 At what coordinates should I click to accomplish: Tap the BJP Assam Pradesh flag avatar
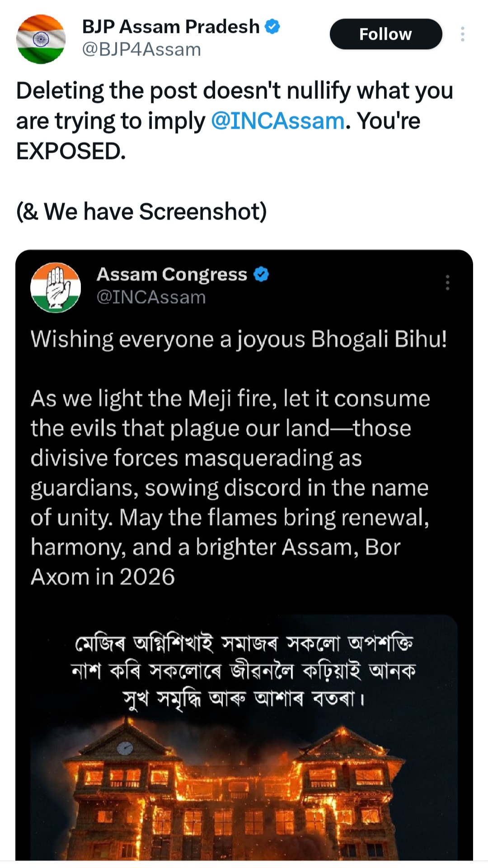41,39
